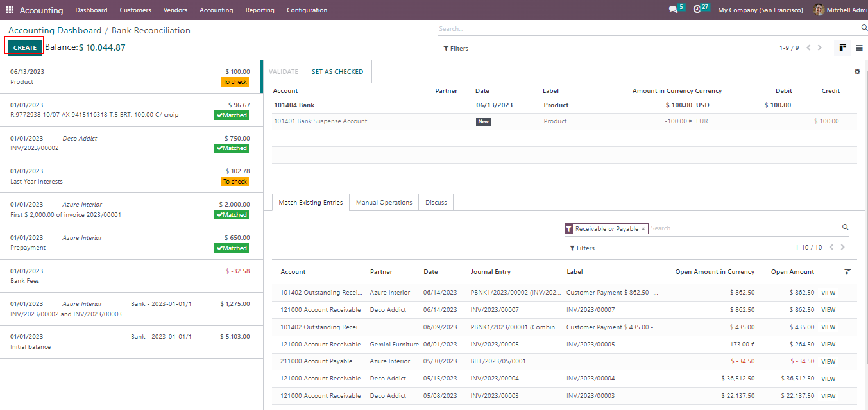Expand the Filters dropdown in matching panel
This screenshot has width=868, height=410.
click(582, 248)
